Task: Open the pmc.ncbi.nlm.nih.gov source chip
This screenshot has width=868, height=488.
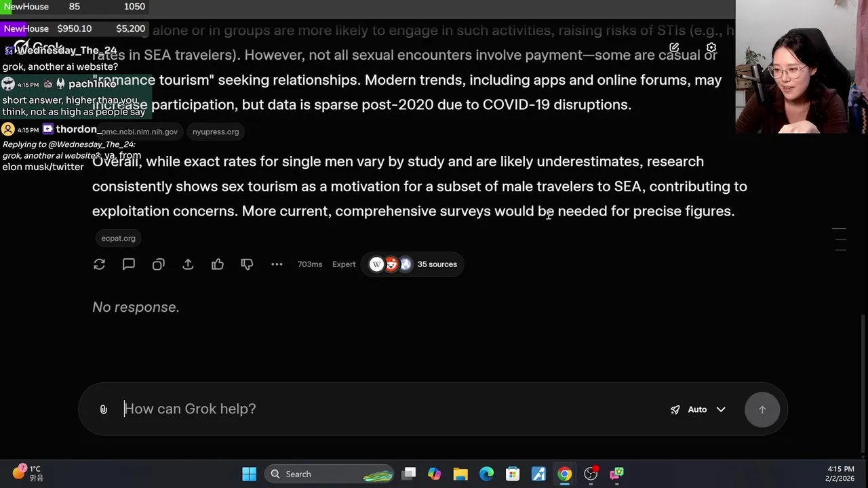Action: click(138, 131)
